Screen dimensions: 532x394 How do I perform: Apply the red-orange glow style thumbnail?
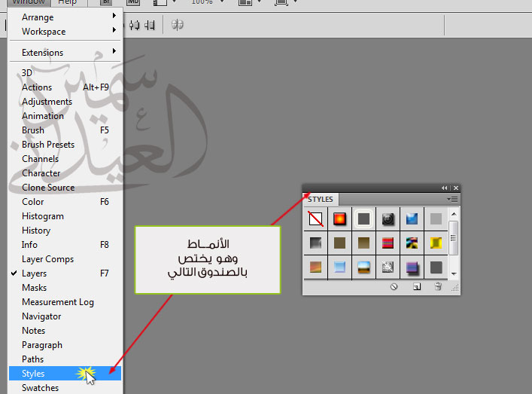click(x=339, y=219)
